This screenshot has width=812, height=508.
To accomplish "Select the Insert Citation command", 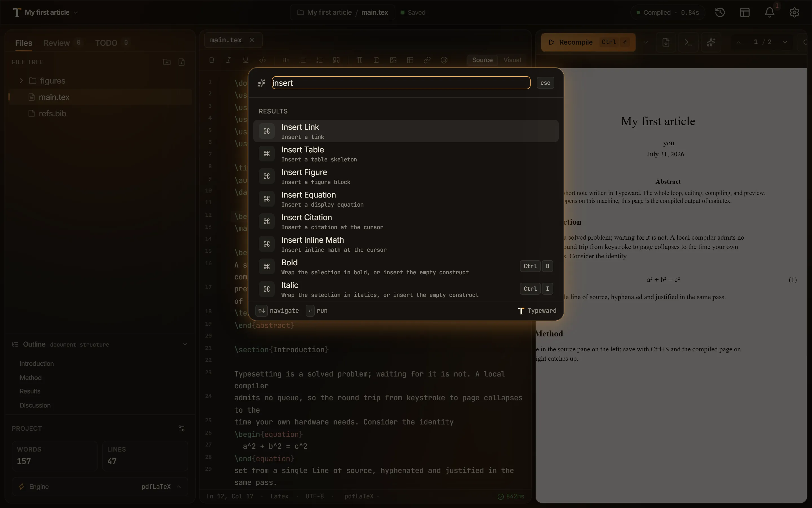I will click(x=406, y=222).
